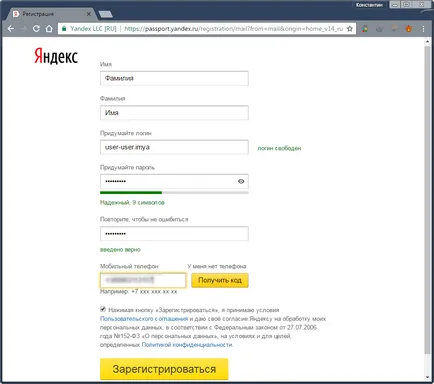Click the Имя field containing Фамилия
Viewport: 434px width, 384px height.
[x=174, y=78]
